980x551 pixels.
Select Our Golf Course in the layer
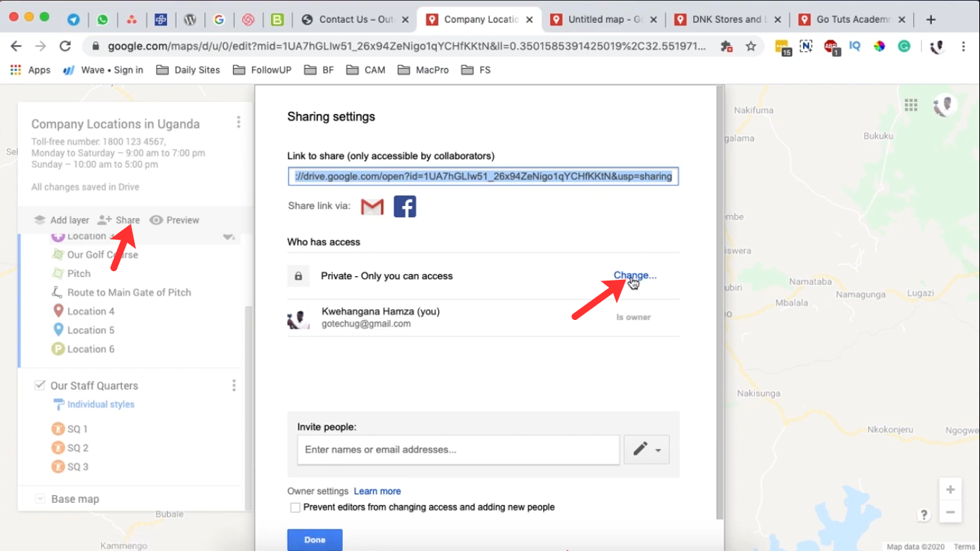coord(103,255)
